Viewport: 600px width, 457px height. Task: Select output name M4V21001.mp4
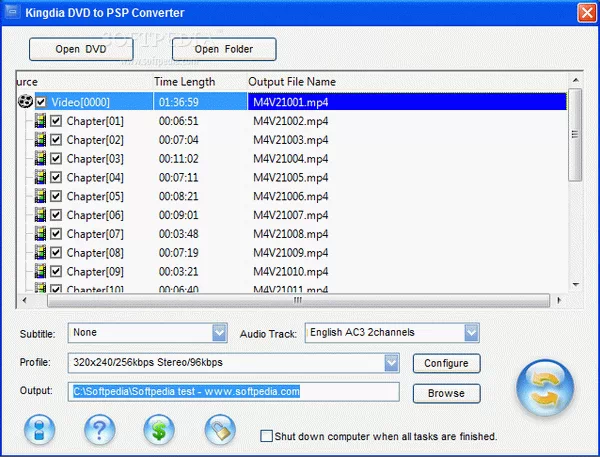tap(290, 102)
